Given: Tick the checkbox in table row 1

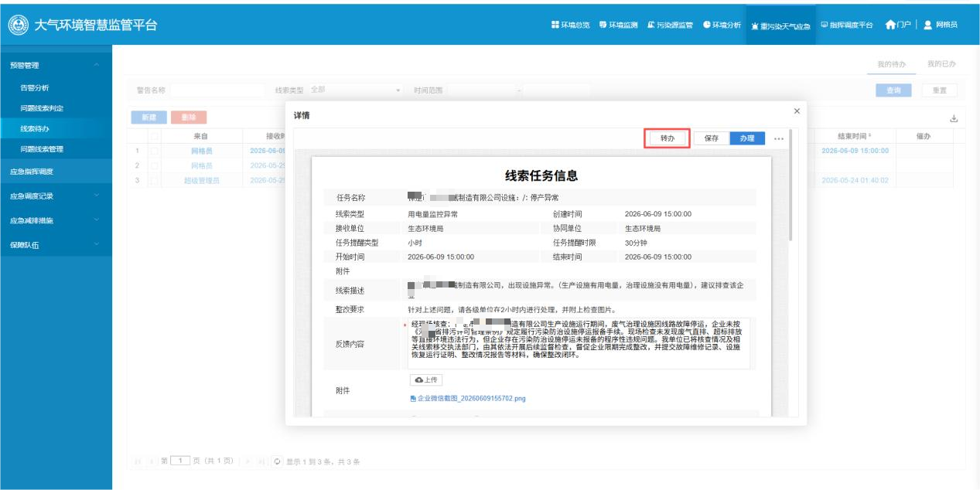Looking at the screenshot, I should [x=155, y=150].
